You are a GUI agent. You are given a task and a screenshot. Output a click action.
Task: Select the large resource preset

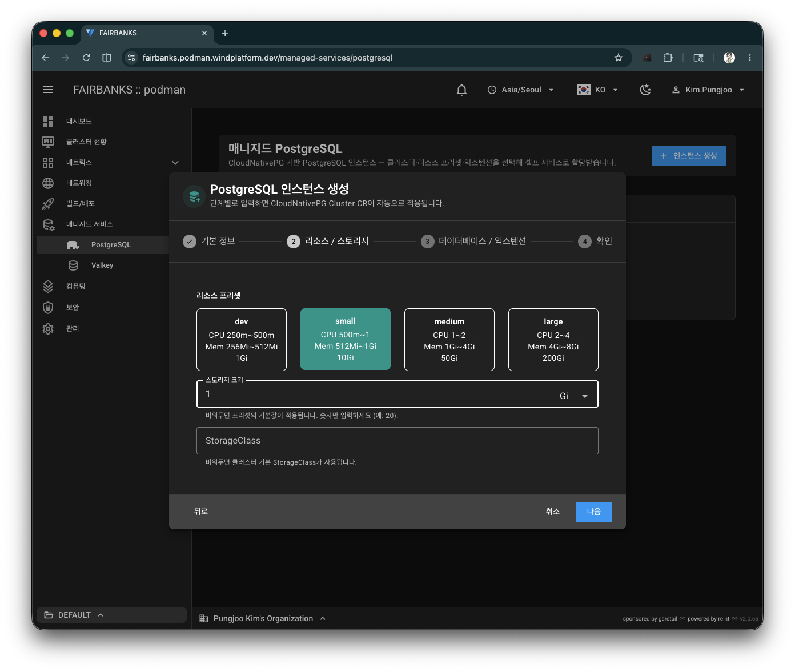(x=553, y=340)
